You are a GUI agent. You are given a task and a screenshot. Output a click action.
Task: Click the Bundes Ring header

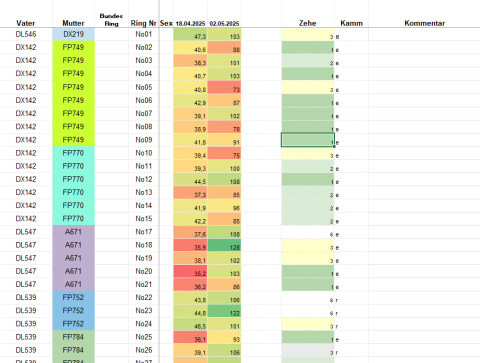pos(111,20)
